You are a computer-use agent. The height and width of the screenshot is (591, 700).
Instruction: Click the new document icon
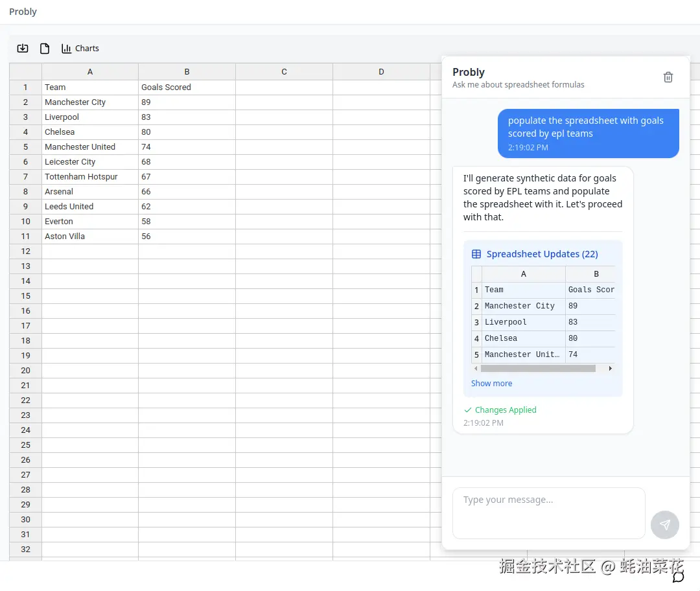pos(45,48)
